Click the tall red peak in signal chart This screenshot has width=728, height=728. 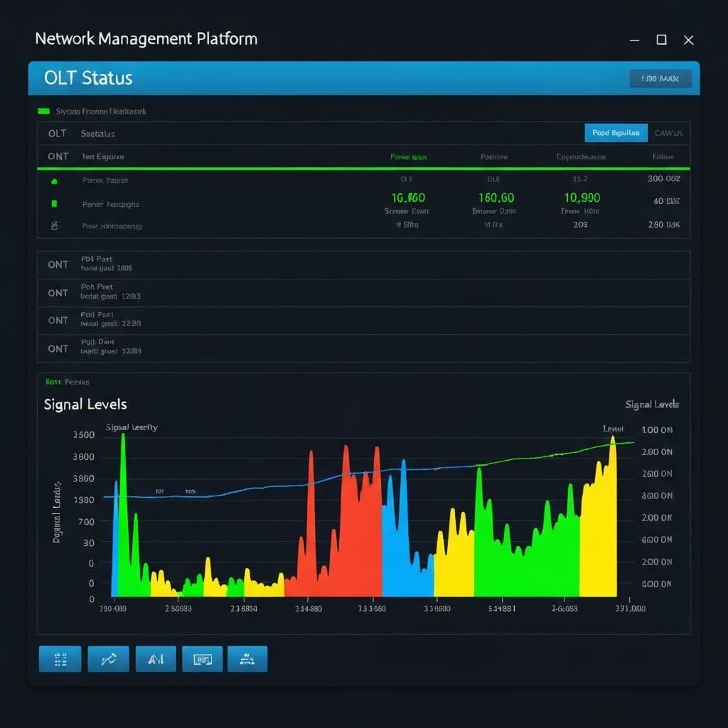[x=346, y=483]
